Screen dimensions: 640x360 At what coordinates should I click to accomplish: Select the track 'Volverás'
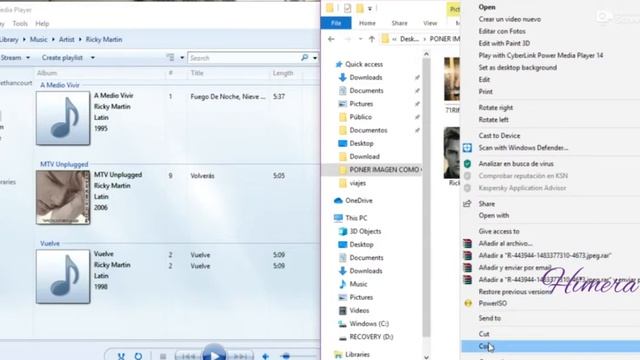click(202, 176)
